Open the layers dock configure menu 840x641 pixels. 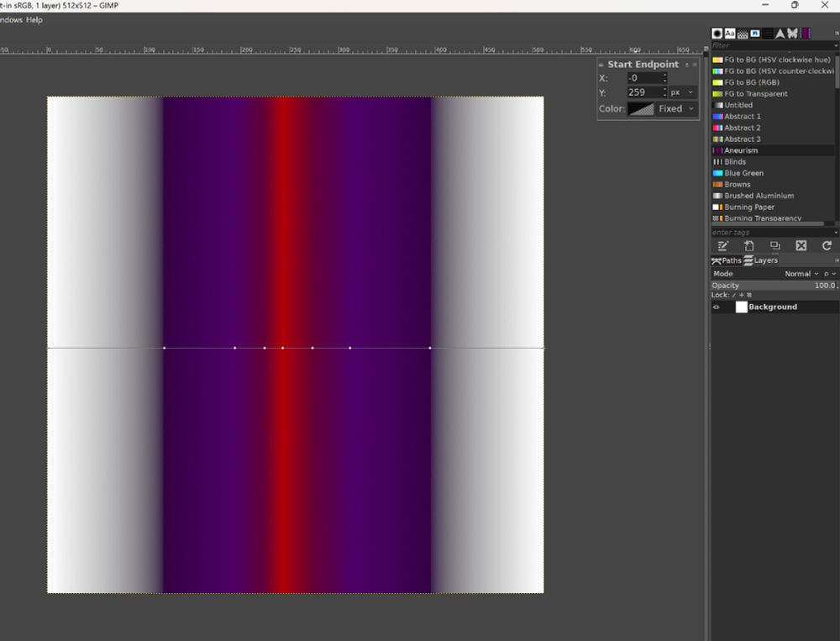pos(837,260)
